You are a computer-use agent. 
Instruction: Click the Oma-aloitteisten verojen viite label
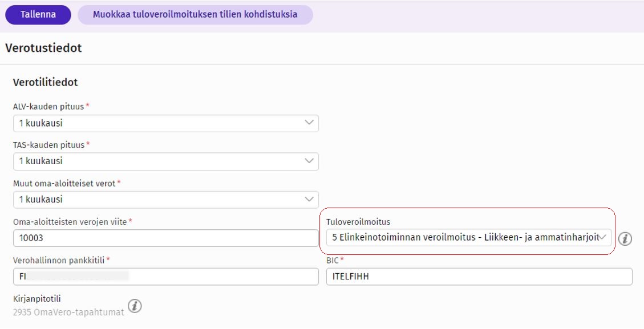pos(70,222)
